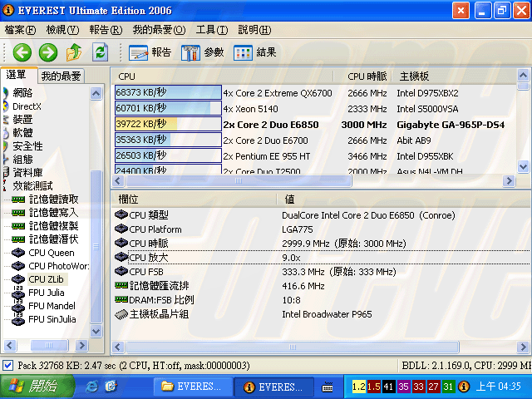Click the Refresh icon in toolbar
Viewport: 532px width, 399px height.
[100, 52]
